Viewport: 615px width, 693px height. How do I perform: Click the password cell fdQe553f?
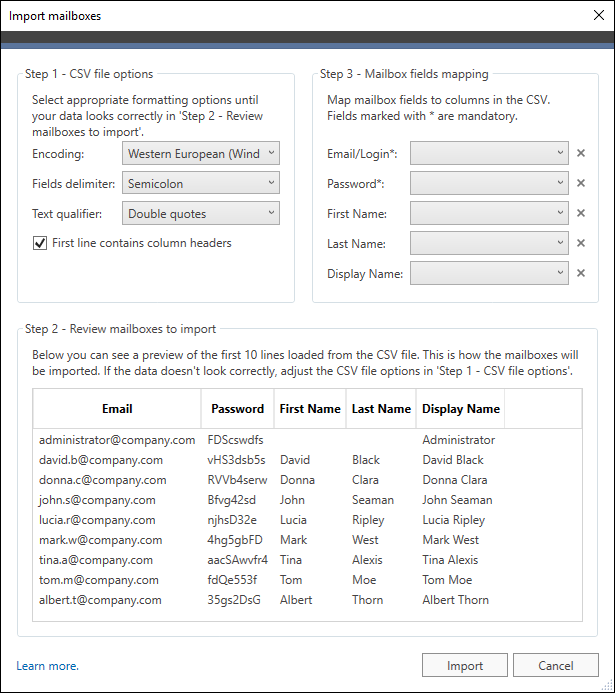(x=232, y=580)
